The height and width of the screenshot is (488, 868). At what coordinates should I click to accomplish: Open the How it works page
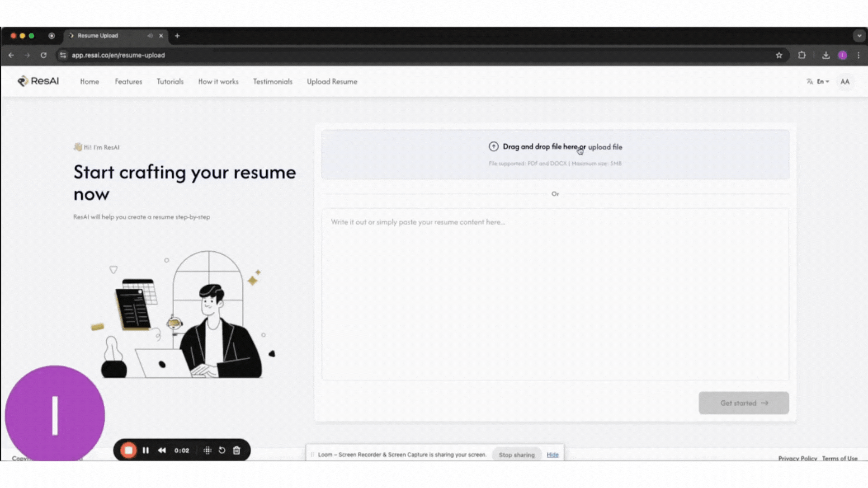218,81
